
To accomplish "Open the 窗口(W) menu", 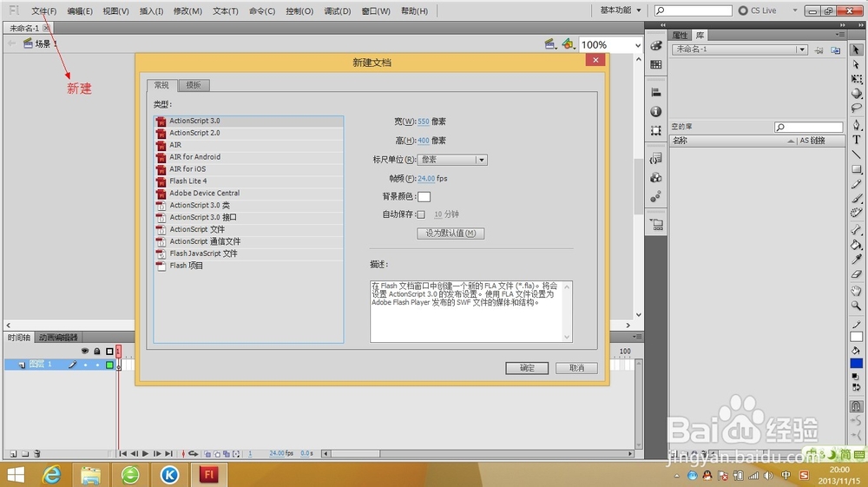I will pyautogui.click(x=376, y=11).
